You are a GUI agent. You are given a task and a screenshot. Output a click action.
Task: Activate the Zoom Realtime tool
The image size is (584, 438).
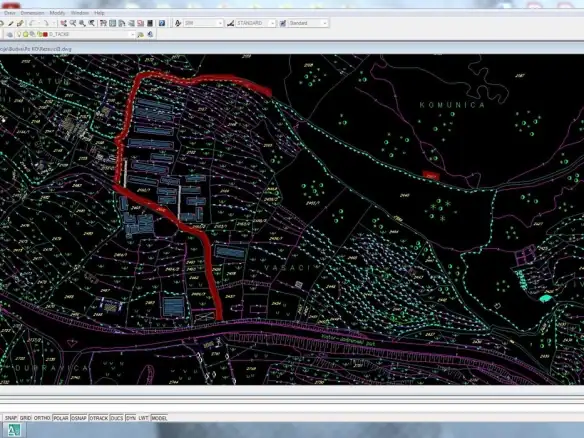(73, 23)
